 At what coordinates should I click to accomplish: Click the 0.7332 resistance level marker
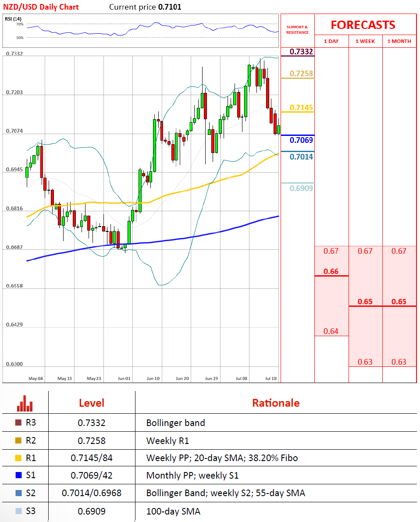[x=301, y=52]
